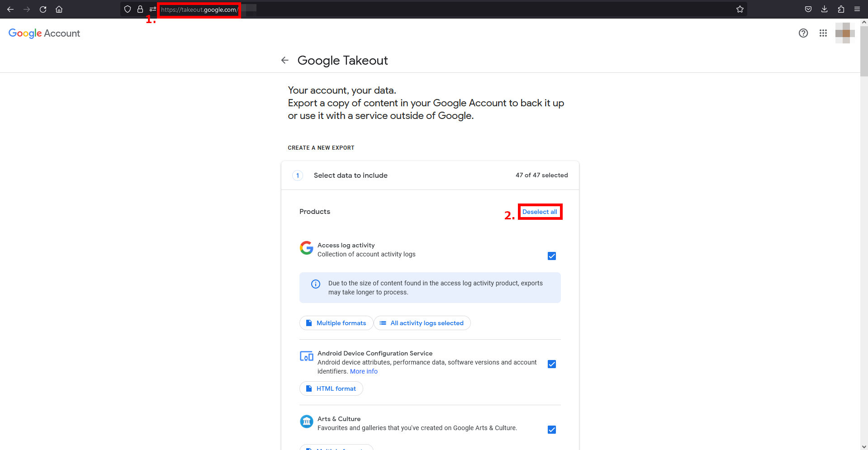Click page scrollbar thumb

coord(864,51)
